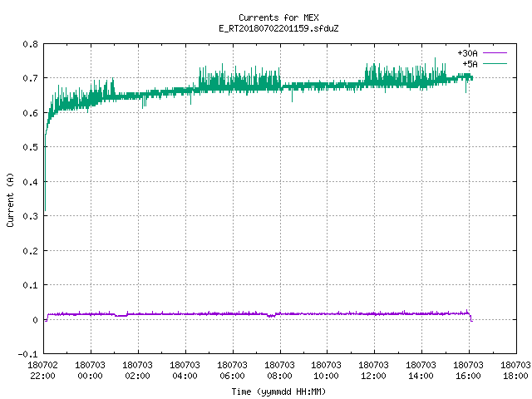Click the 0.4 y-axis tick label

click(30, 182)
